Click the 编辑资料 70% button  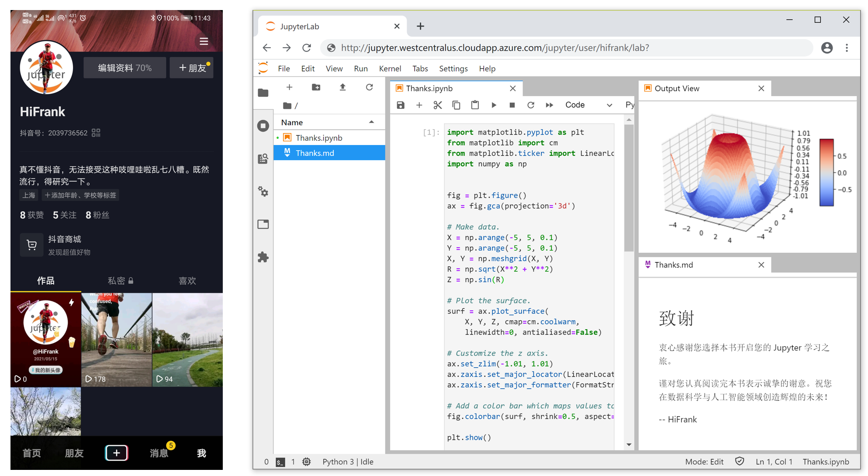click(x=124, y=68)
